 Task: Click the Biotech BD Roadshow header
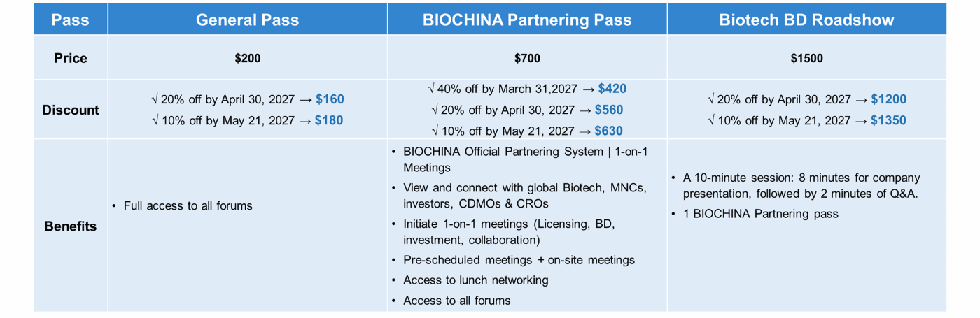[x=807, y=20]
